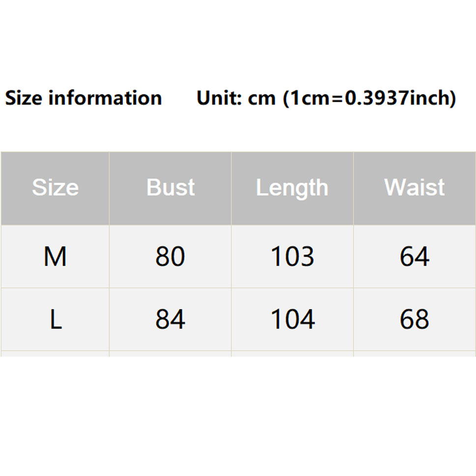Image resolution: width=476 pixels, height=476 pixels.
Task: Click the cut-off cell below waist value 68
Action: [414, 354]
